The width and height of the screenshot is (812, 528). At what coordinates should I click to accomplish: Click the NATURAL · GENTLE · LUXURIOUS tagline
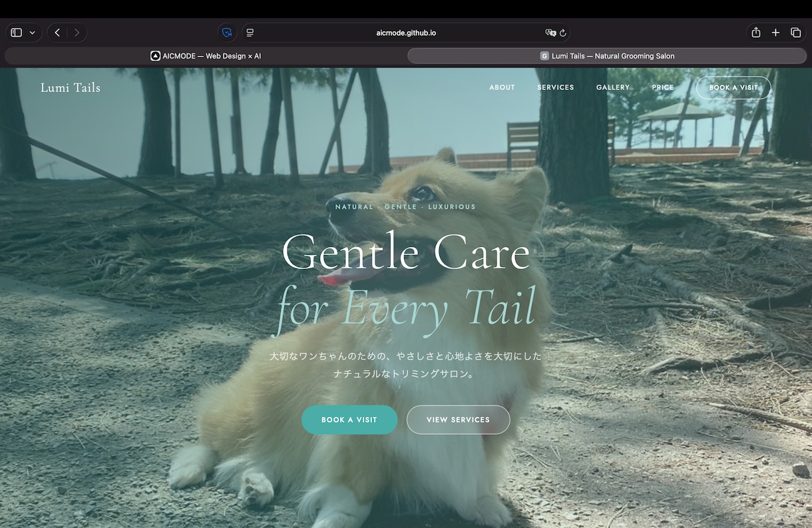tap(405, 206)
